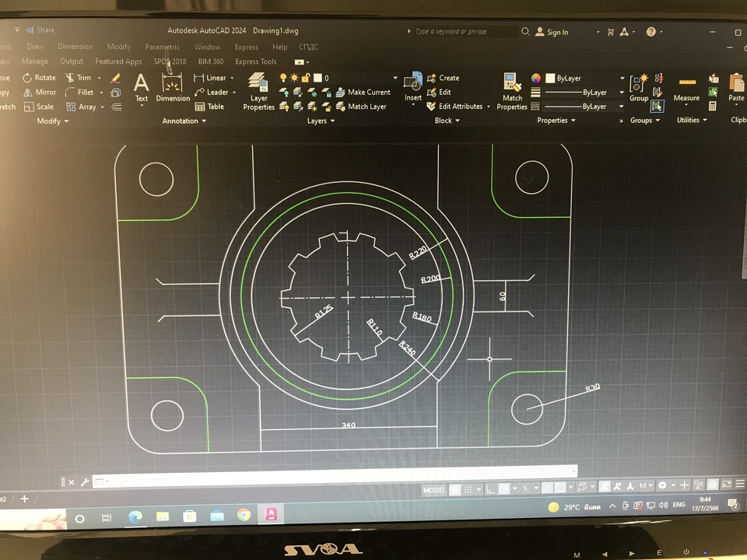Click the object color wheel icon
This screenshot has height=560, width=747.
535,78
